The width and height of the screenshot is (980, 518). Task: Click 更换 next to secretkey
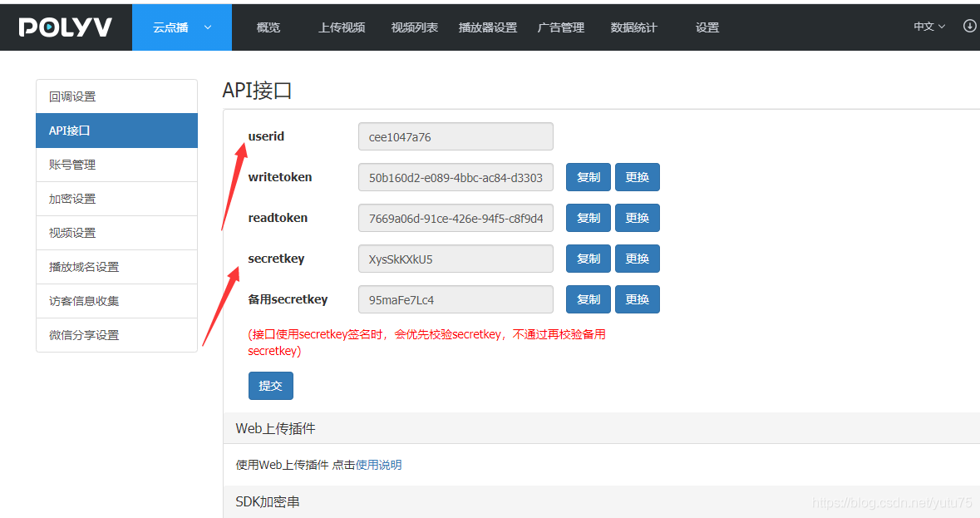637,258
